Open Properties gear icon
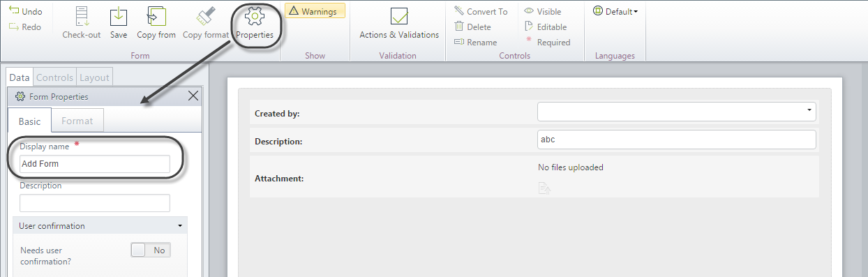Viewport: 868px width, 277px height. (254, 17)
